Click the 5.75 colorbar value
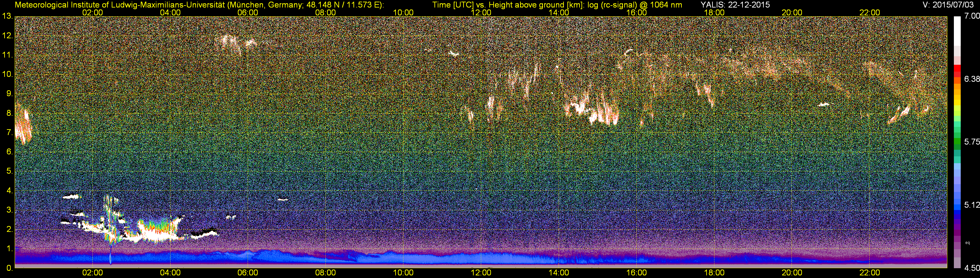The image size is (980, 278). coord(972,142)
